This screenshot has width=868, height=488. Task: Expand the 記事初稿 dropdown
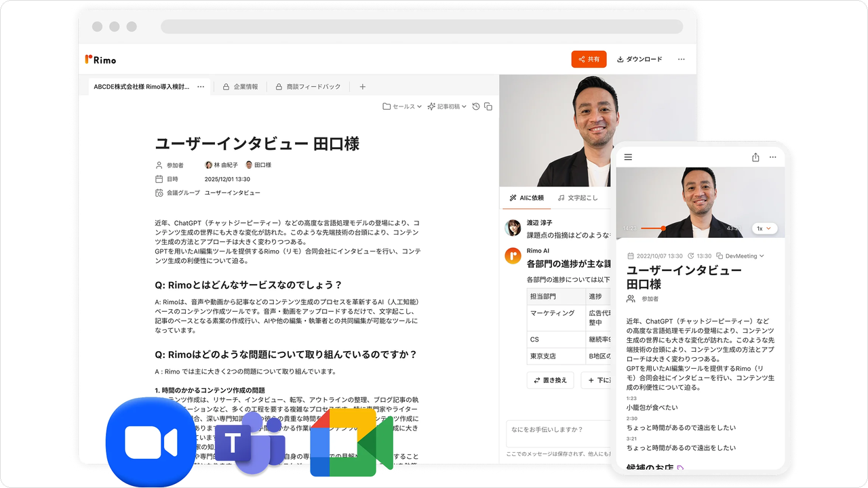click(x=446, y=106)
